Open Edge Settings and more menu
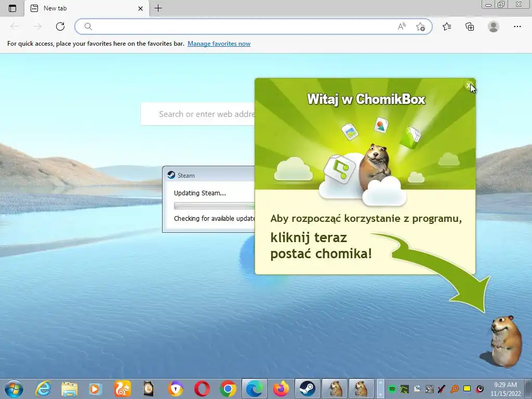 point(517,26)
